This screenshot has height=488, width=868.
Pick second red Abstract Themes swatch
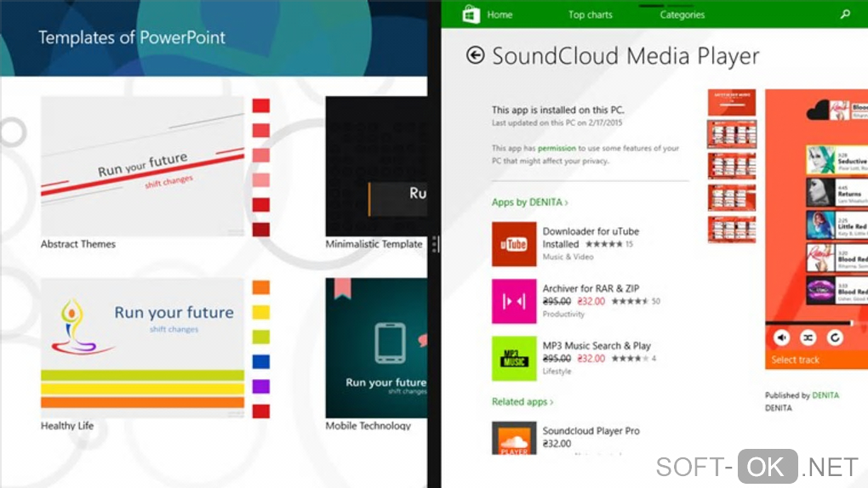pos(260,130)
